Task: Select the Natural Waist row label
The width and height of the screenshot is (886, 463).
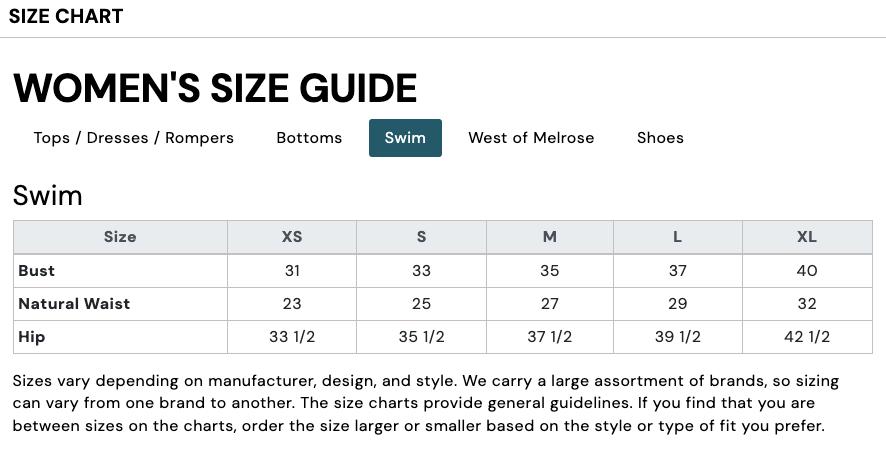Action: click(74, 304)
